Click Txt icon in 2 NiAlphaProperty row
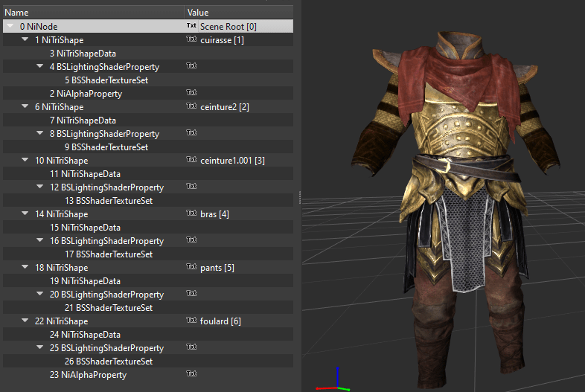 191,93
